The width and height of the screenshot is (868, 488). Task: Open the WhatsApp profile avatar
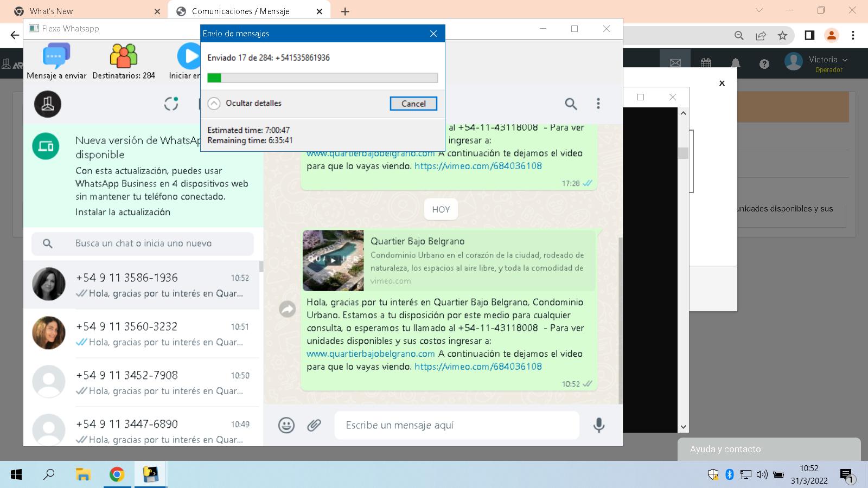coord(48,104)
